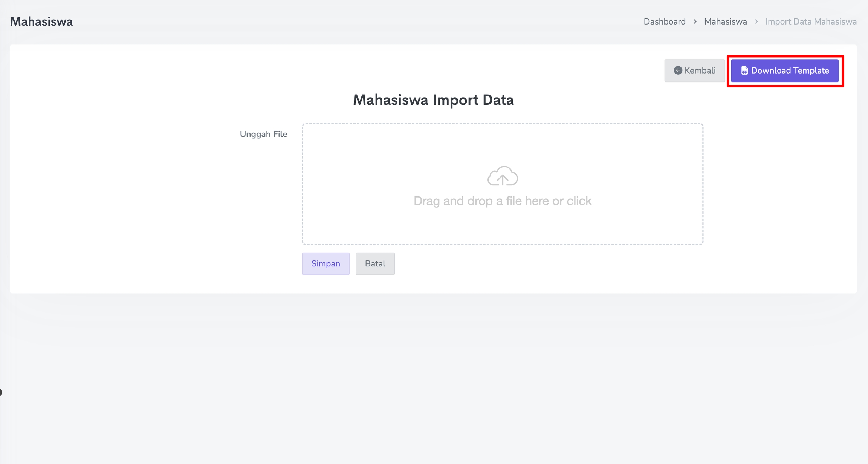Open the Mahasiswa breadcrumb link

(x=725, y=22)
